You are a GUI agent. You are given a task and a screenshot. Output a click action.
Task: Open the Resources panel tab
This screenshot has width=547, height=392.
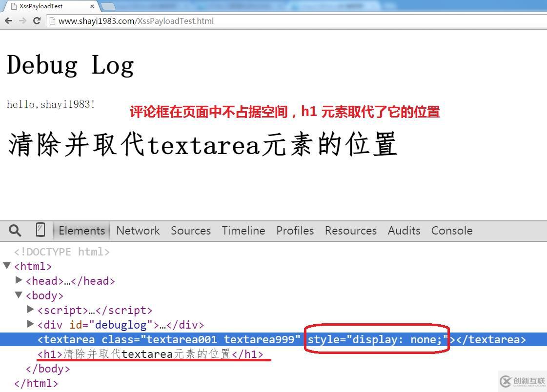pyautogui.click(x=350, y=231)
